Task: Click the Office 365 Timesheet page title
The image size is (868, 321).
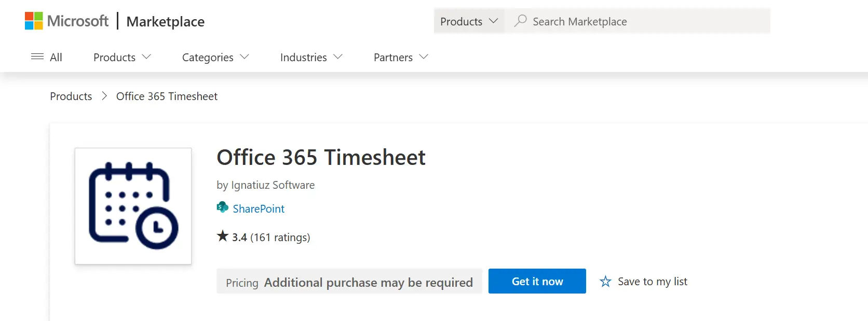Action: point(321,157)
